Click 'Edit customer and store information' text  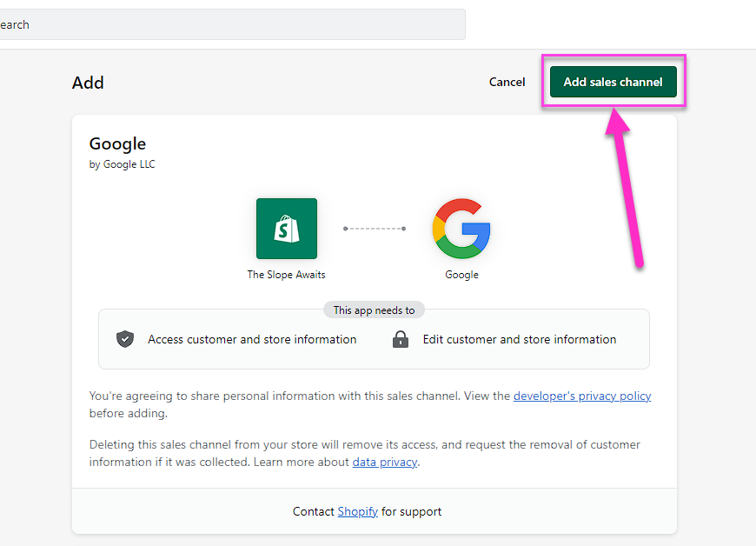tap(520, 340)
